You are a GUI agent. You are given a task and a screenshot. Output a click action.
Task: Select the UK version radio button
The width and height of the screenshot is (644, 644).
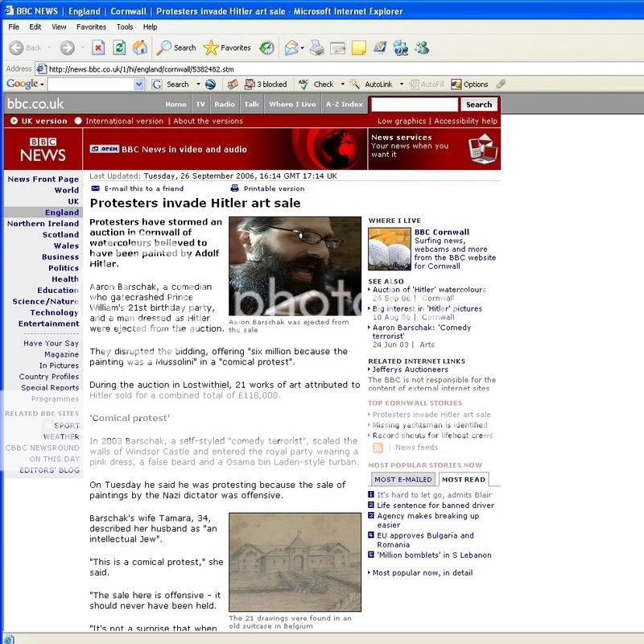coord(14,121)
